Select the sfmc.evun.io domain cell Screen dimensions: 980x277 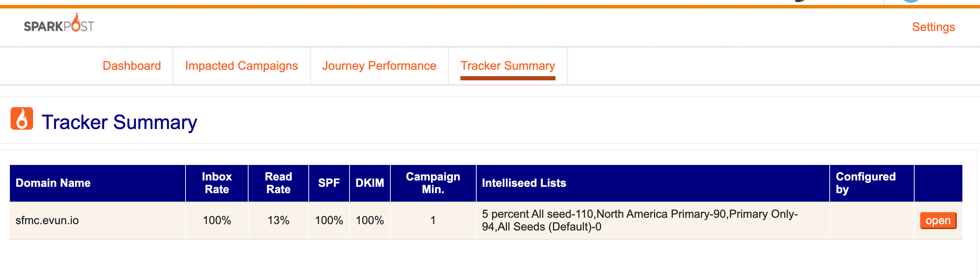point(47,220)
